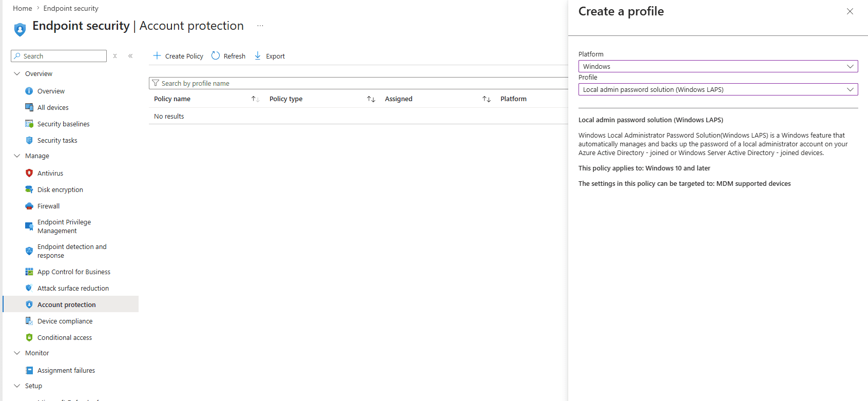Screen dimensions: 868x401
Task: Open Security tasks in sidebar
Action: (57, 140)
